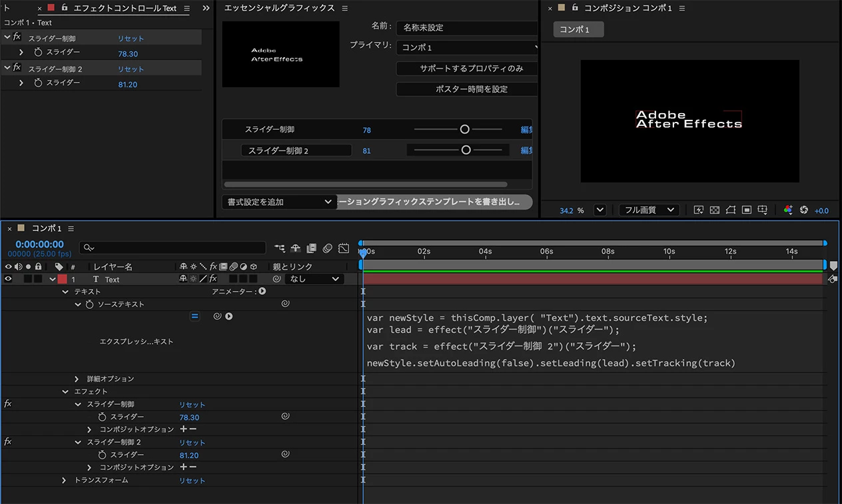Viewport: 842px width, 504px height.
Task: Click the Fast Previews icon in viewer
Action: point(699,210)
